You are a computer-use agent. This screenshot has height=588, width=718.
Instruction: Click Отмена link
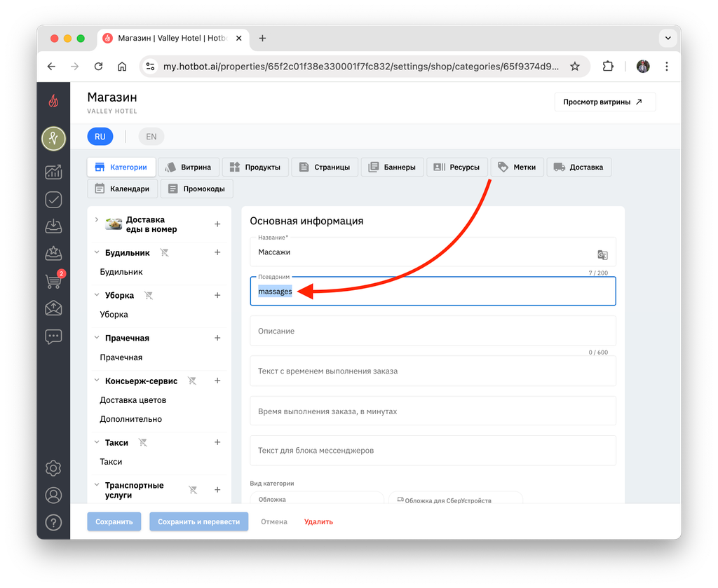coord(274,521)
